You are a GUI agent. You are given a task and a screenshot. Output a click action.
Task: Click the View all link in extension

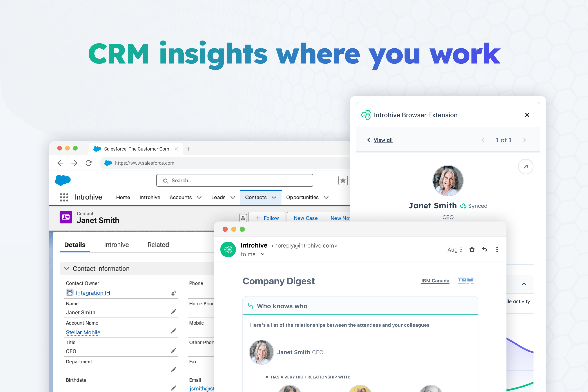(x=383, y=140)
